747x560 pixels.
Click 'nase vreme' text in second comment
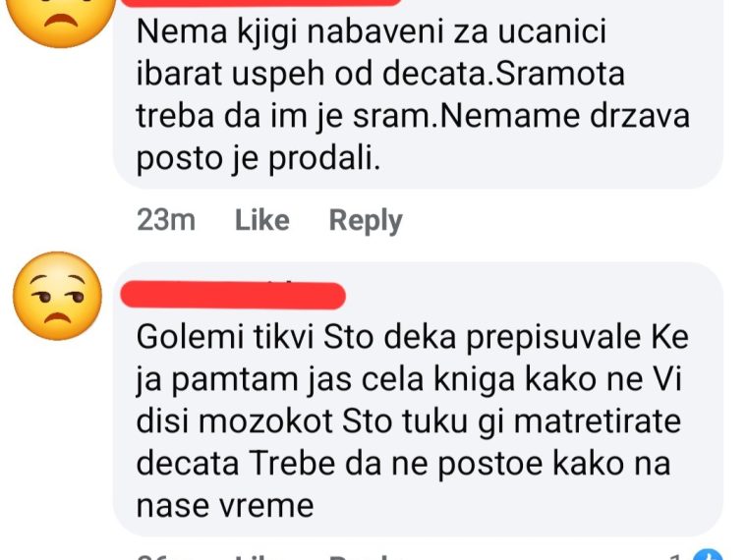[x=225, y=505]
